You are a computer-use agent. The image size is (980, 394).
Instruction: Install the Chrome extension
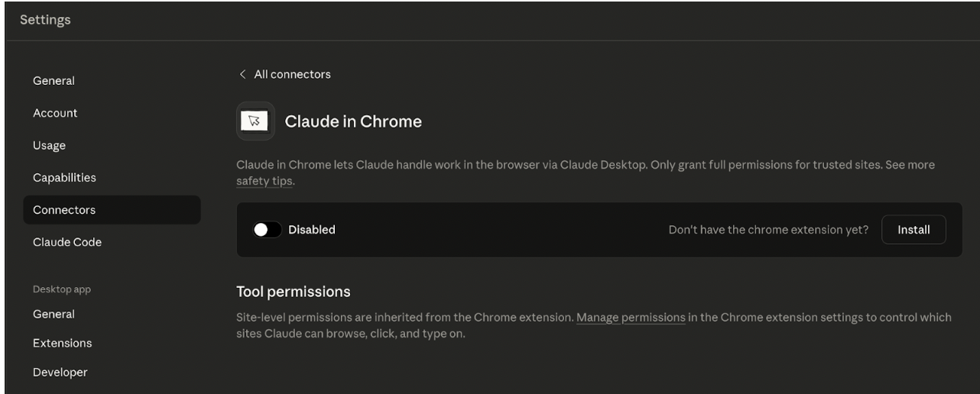(x=913, y=229)
